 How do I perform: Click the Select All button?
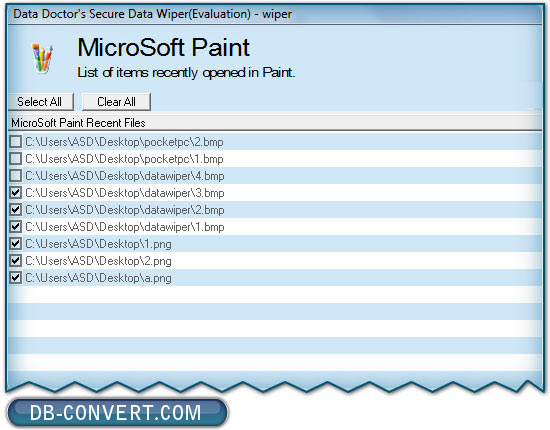(x=41, y=102)
